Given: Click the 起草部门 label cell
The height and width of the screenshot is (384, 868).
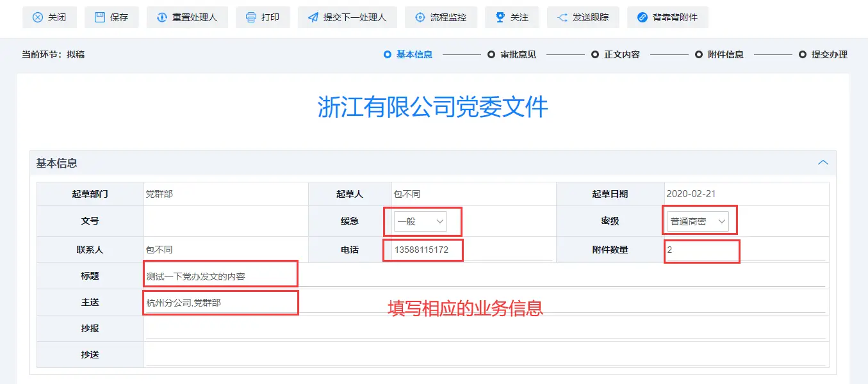Looking at the screenshot, I should pyautogui.click(x=90, y=194).
